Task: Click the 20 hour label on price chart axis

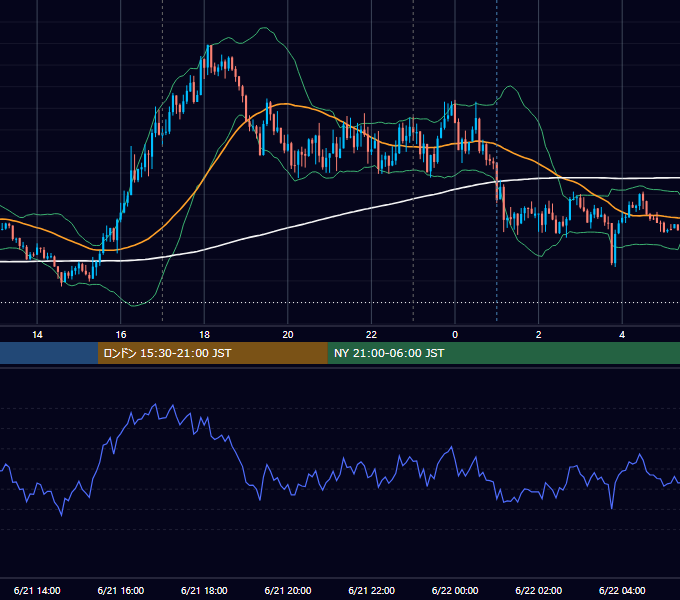Action: click(288, 335)
